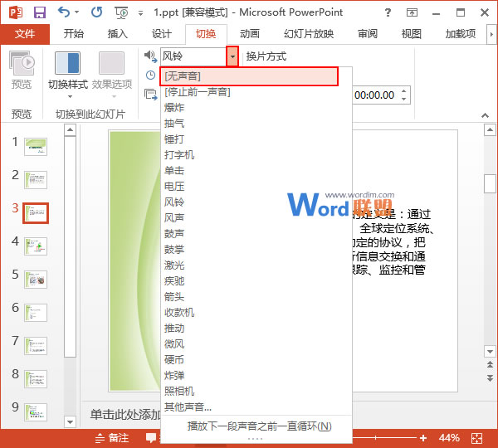Open the Undo history dropdown arrow
The image size is (498, 448).
click(x=77, y=12)
